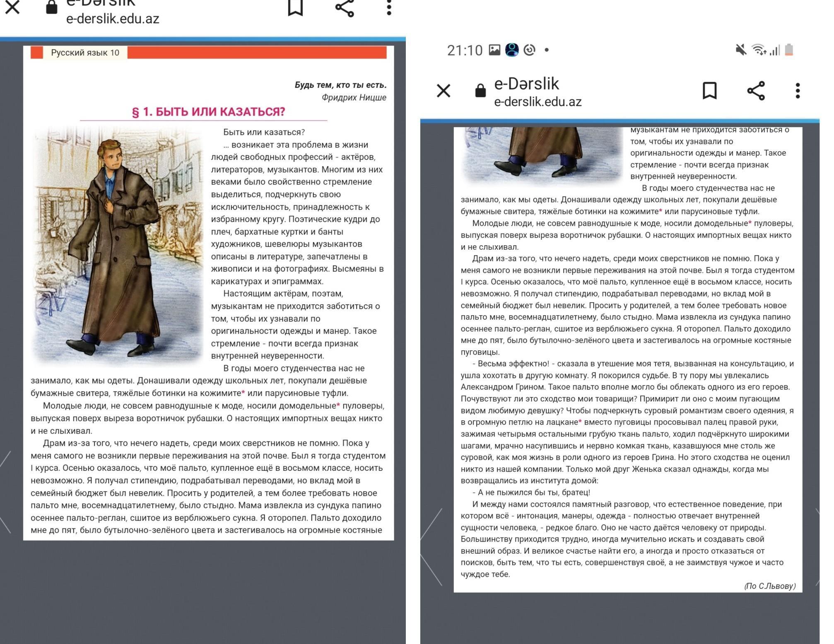Tap the circular sync notification icon
The width and height of the screenshot is (834, 644).
530,50
